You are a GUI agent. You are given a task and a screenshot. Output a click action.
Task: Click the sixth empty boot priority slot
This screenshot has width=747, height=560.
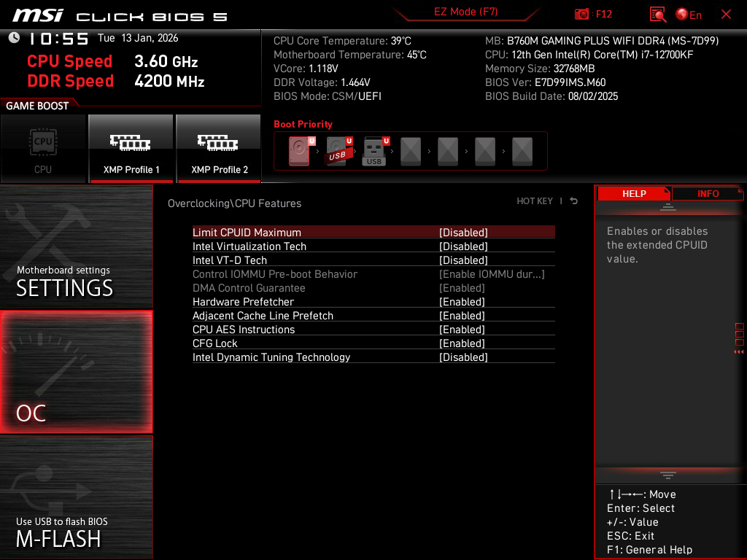[x=485, y=152]
